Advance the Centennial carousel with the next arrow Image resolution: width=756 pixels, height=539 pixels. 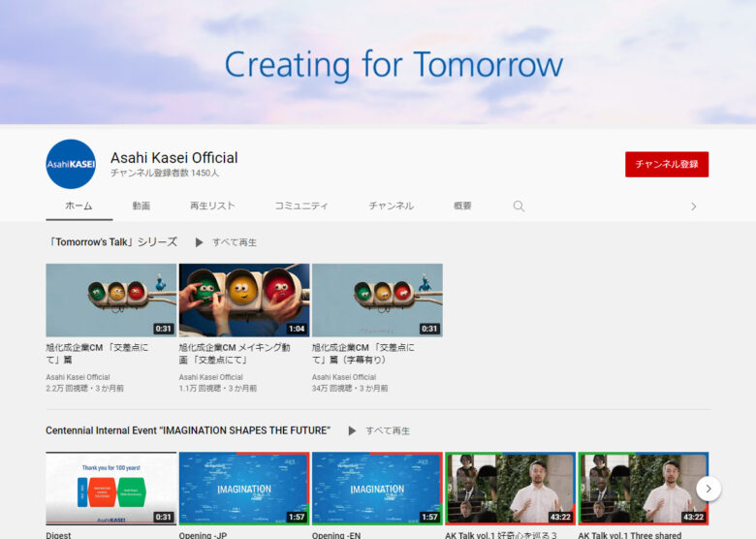coord(709,489)
